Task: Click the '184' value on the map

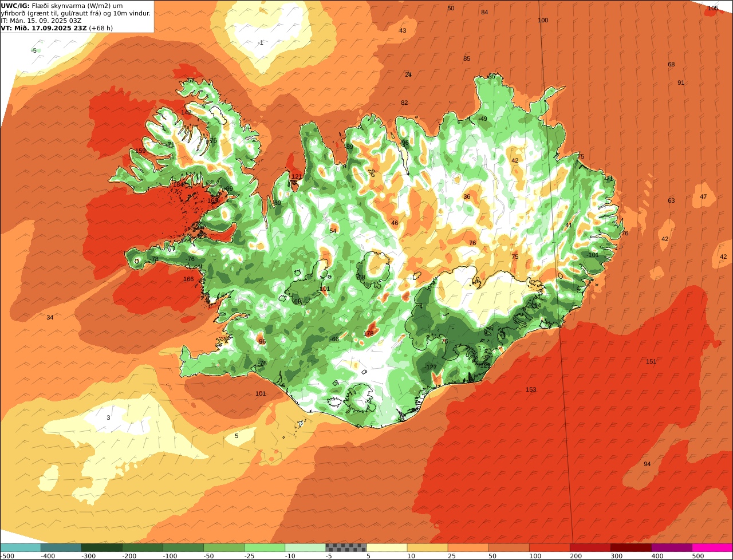Action: [178, 184]
